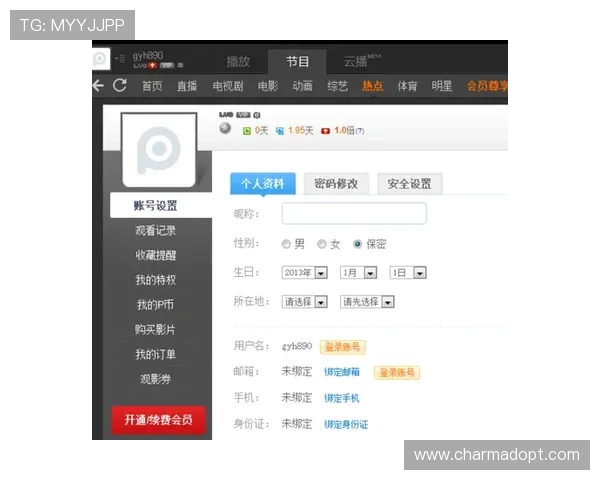Click the blue 1.95天 badge icon
Viewport: 600px width, 480px height.
tap(280, 131)
